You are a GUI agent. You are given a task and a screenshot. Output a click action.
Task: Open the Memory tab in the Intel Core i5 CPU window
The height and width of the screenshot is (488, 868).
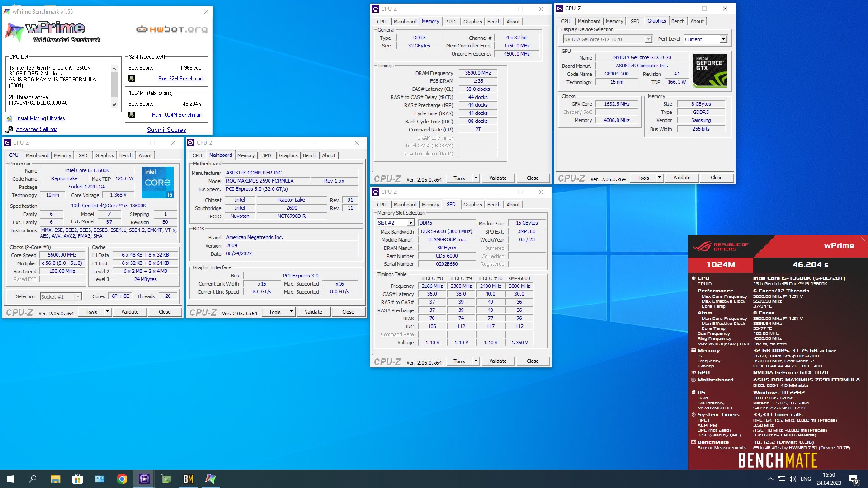coord(62,155)
